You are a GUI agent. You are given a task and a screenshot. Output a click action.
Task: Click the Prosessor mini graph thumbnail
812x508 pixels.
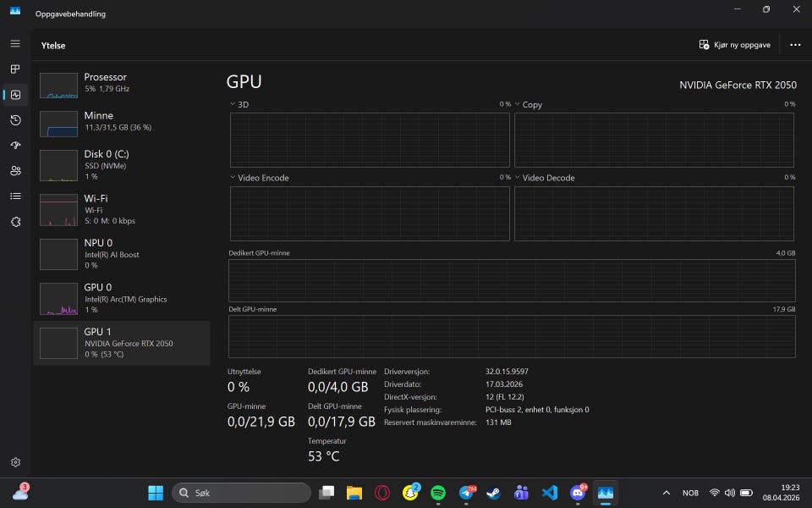point(58,86)
